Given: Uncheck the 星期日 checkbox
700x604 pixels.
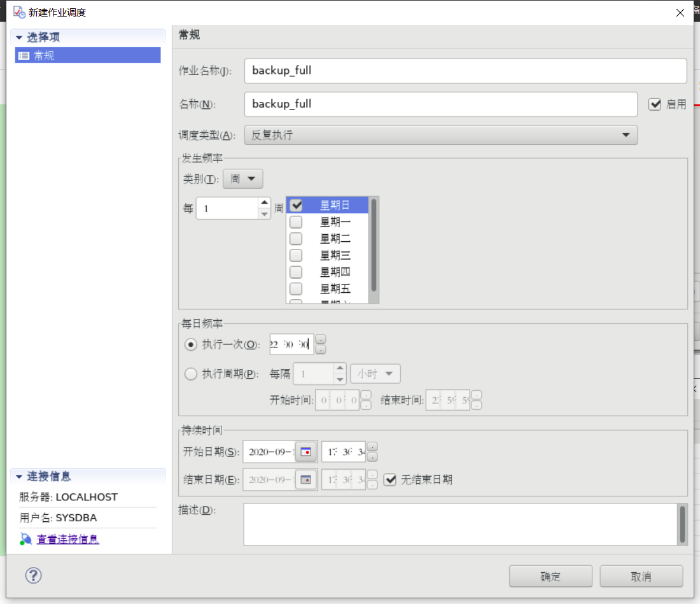Looking at the screenshot, I should pos(296,205).
